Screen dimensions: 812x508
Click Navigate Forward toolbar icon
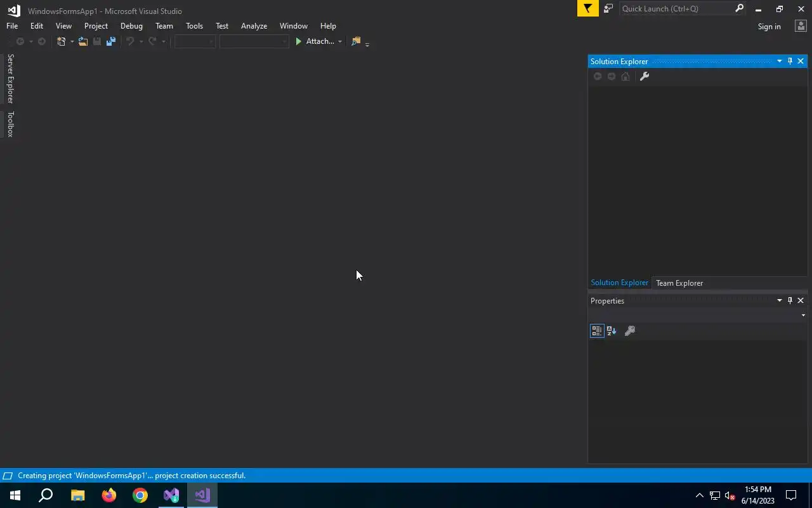(42, 41)
